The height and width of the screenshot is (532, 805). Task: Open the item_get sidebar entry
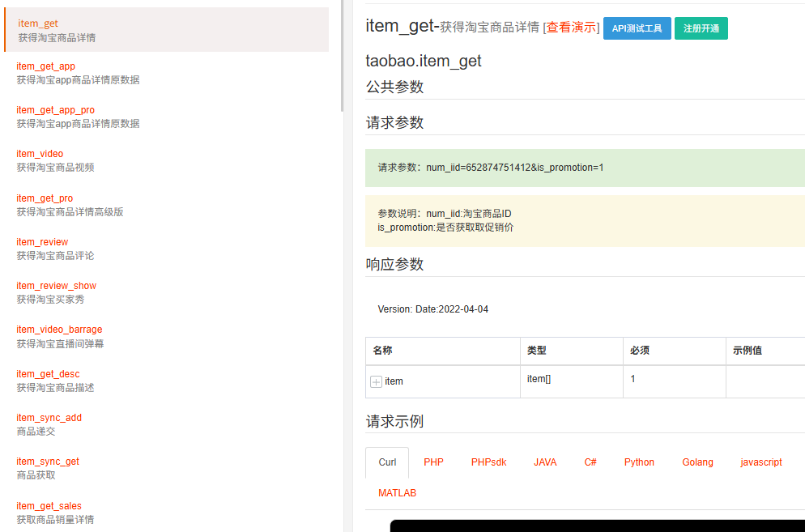point(166,30)
